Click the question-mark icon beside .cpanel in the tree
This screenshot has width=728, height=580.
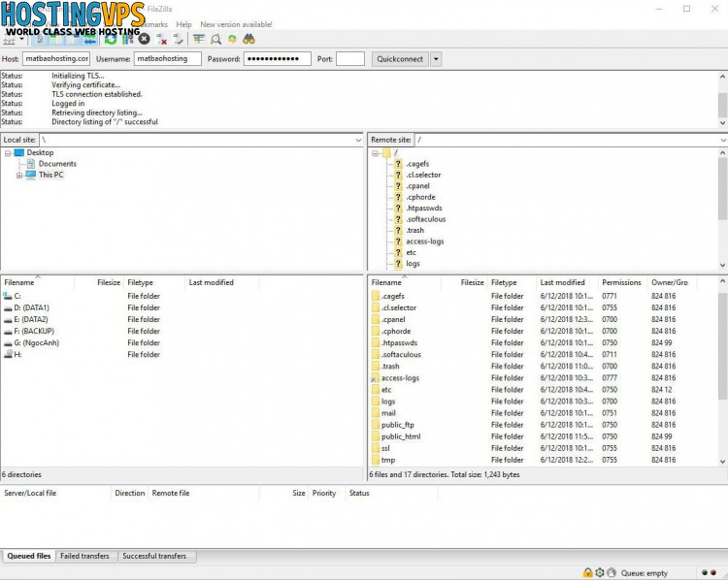398,186
